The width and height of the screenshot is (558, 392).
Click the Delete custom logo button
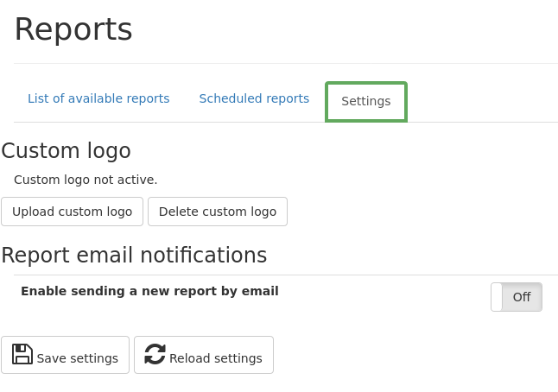coord(218,212)
